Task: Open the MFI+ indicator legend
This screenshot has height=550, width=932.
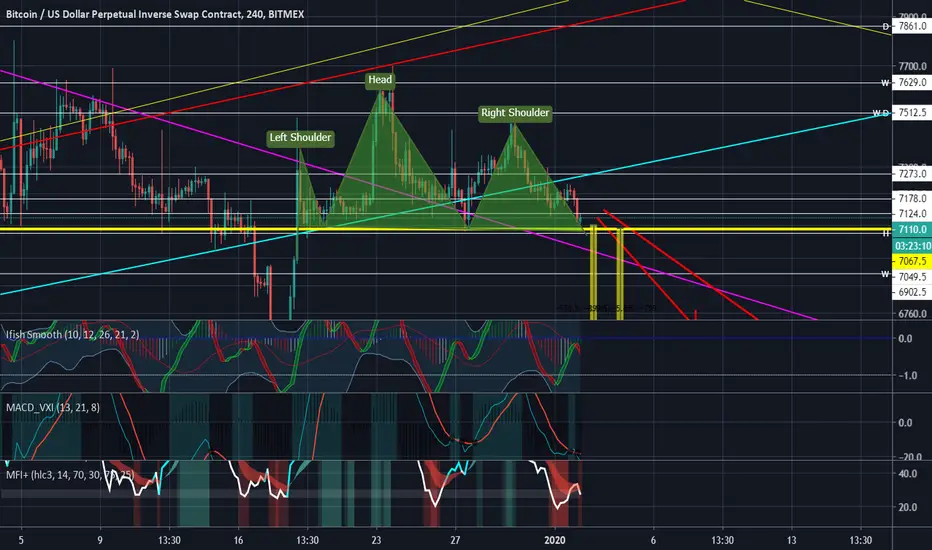Action: point(70,474)
